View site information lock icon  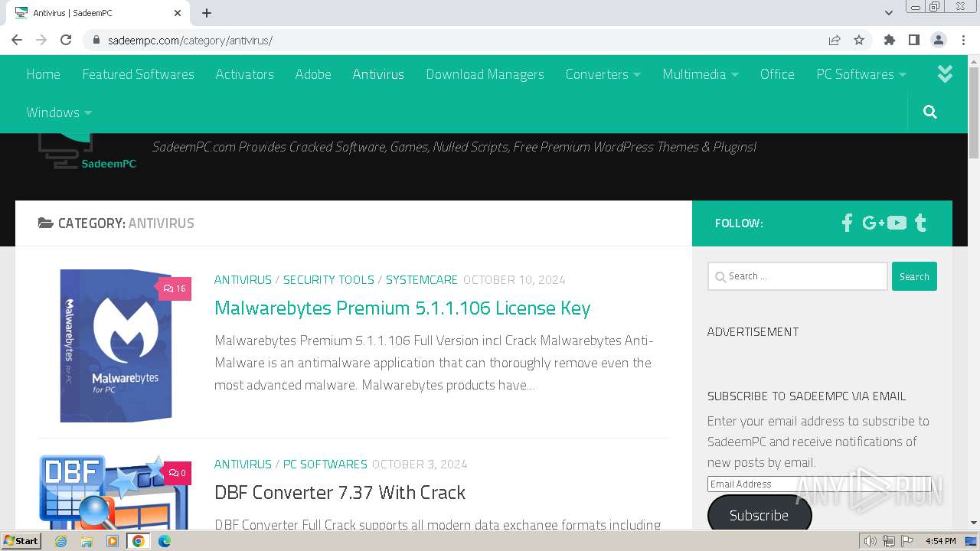[96, 40]
